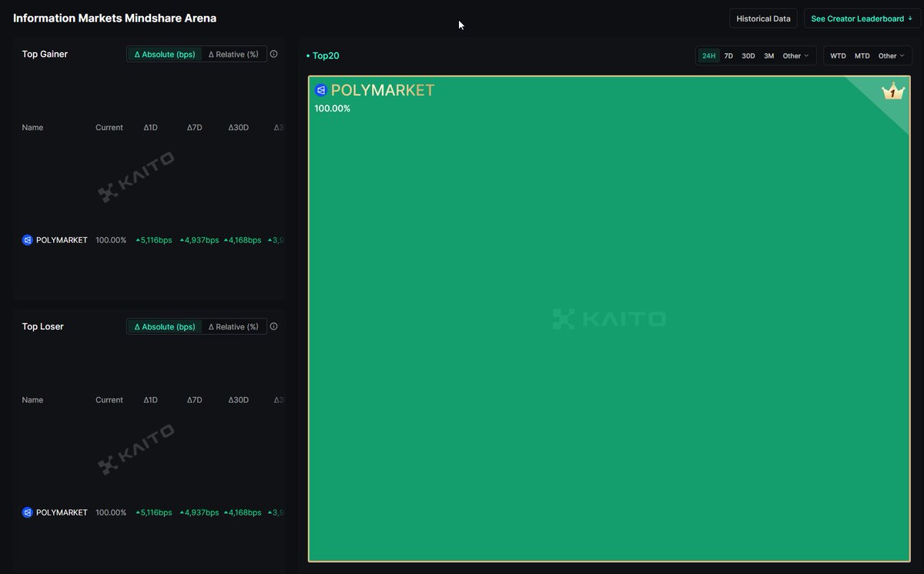This screenshot has height=574, width=924.
Task: Click 100.00% current value in Top Gainer
Action: (x=111, y=240)
